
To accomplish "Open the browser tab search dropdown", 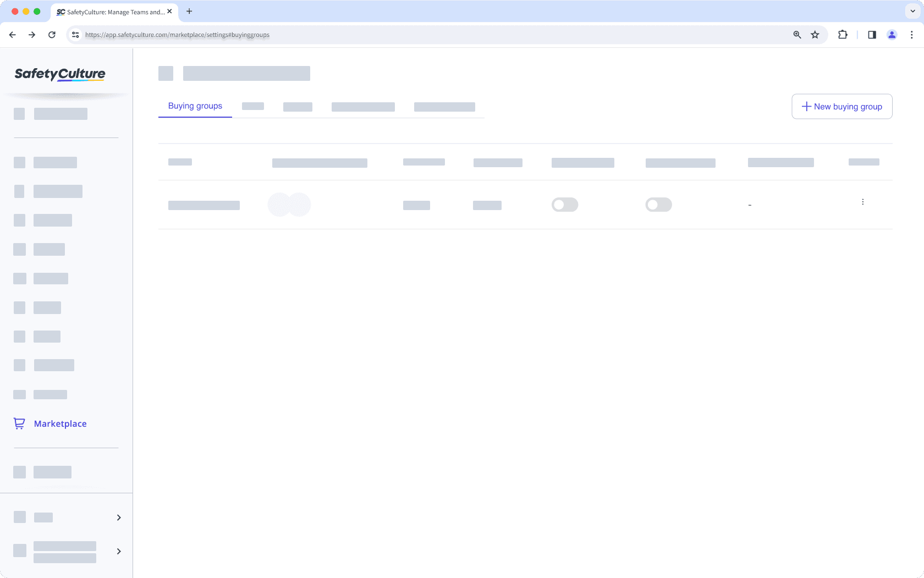I will 911,12.
